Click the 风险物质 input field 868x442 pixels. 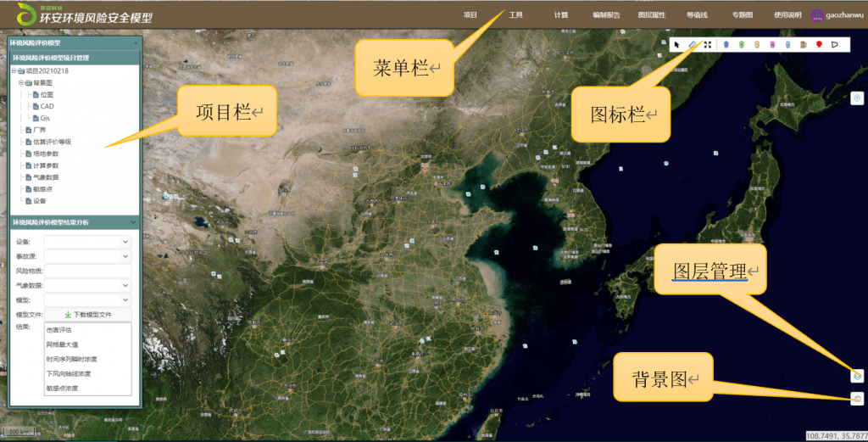pyautogui.click(x=88, y=271)
